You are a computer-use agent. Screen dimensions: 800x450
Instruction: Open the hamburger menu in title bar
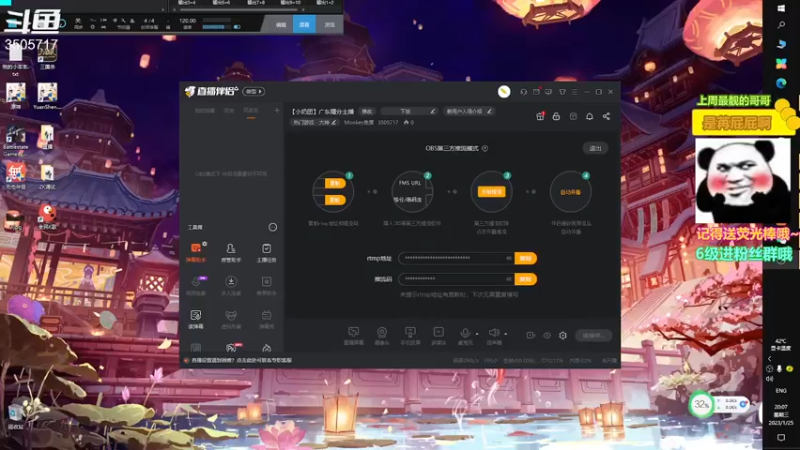coord(574,92)
